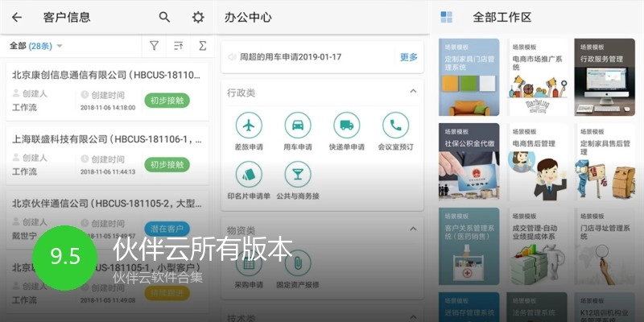Open 门店寻址管理系统 template
Viewport: 644px width, 322px height.
[x=605, y=246]
